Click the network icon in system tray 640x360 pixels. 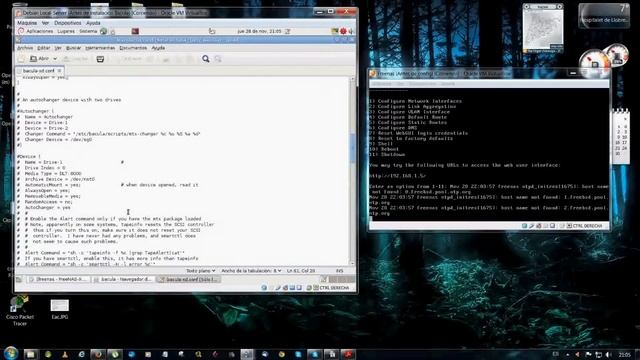(x=598, y=355)
